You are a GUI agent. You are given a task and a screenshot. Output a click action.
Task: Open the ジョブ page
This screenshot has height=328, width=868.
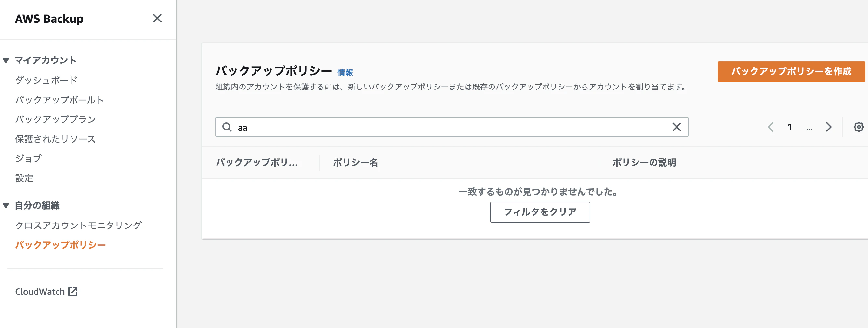point(28,158)
